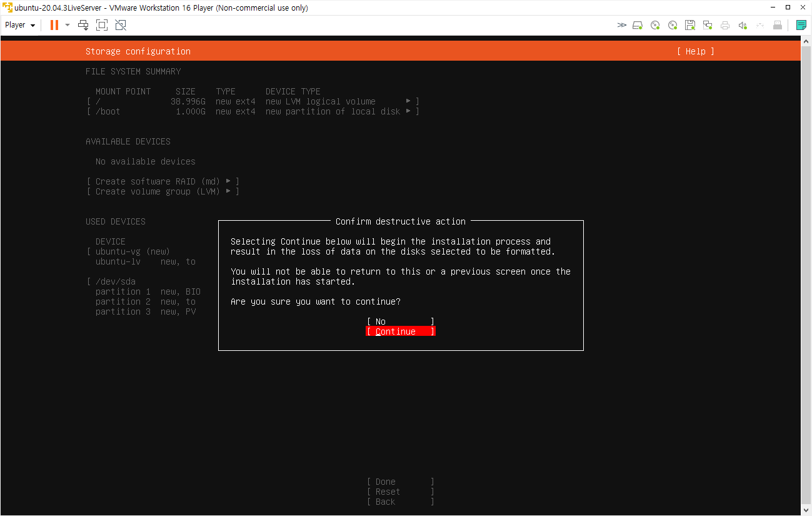This screenshot has width=812, height=516.
Task: Click 'Confirm destructive action' dialog title
Action: pos(401,221)
